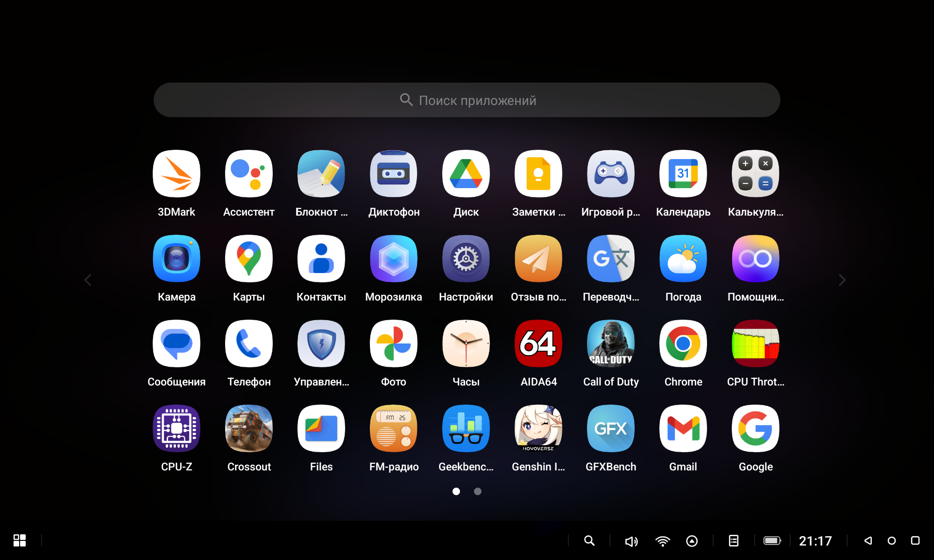This screenshot has height=560, width=934.
Task: Open the taskbar notification panel icon
Action: coord(734,540)
